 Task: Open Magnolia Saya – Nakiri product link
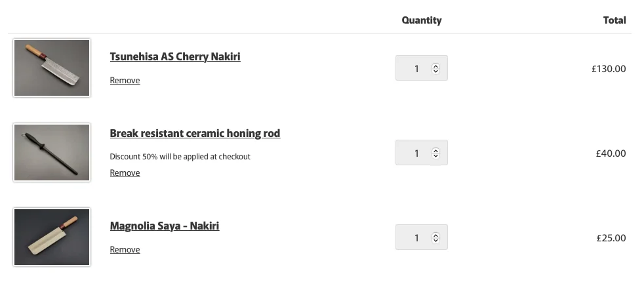coord(165,226)
